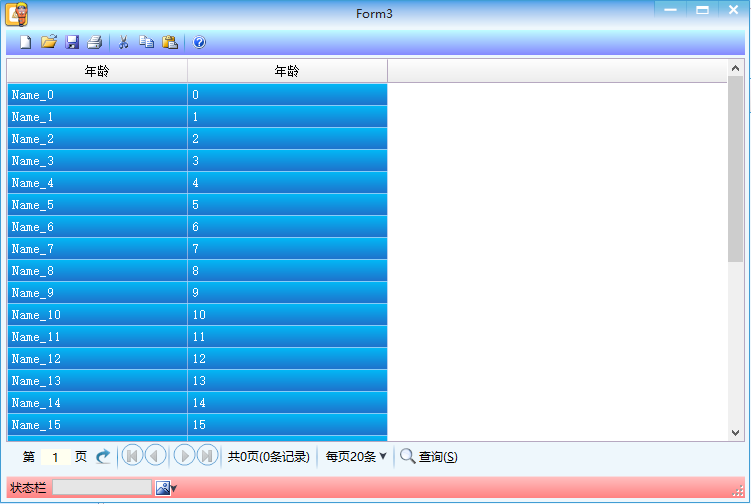Select the Name_0 row cell
The height and width of the screenshot is (504, 751).
(97, 95)
